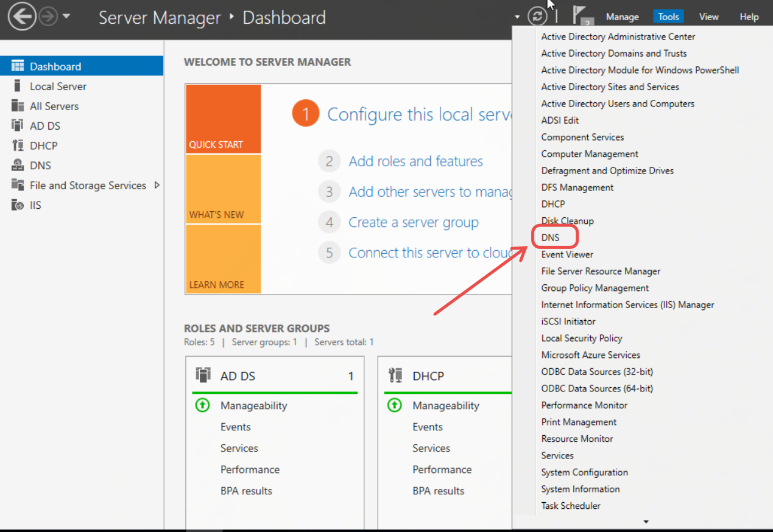Select the QUICK START tile
This screenshot has width=773, height=532.
(x=223, y=119)
